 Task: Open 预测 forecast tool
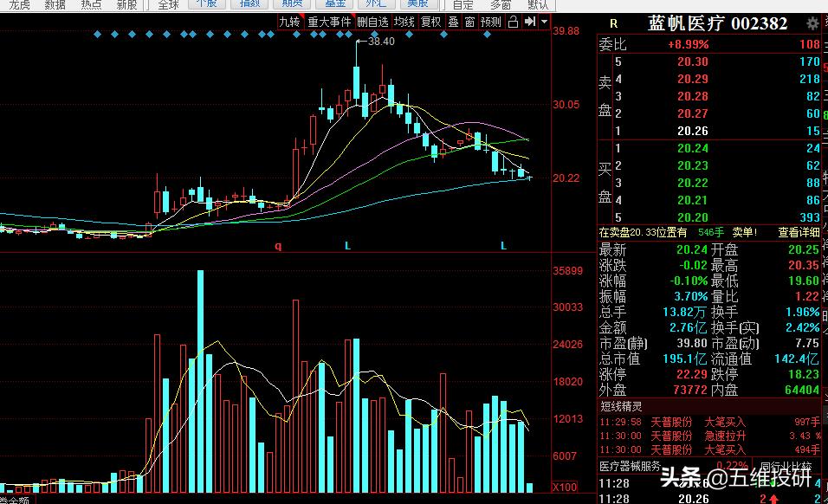pyautogui.click(x=490, y=22)
